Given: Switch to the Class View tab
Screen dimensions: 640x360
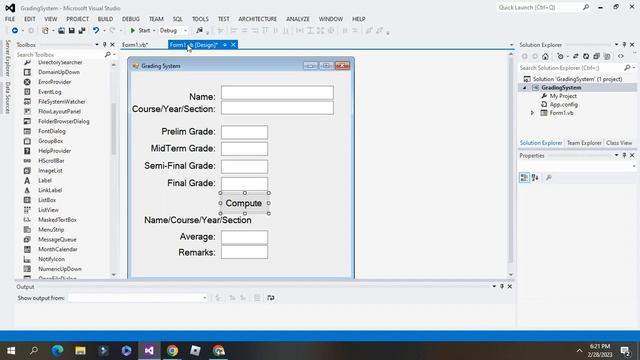Looking at the screenshot, I should click(619, 143).
